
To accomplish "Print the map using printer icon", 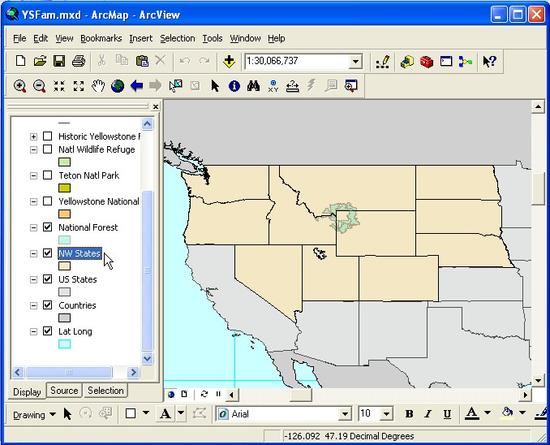I will [x=79, y=61].
